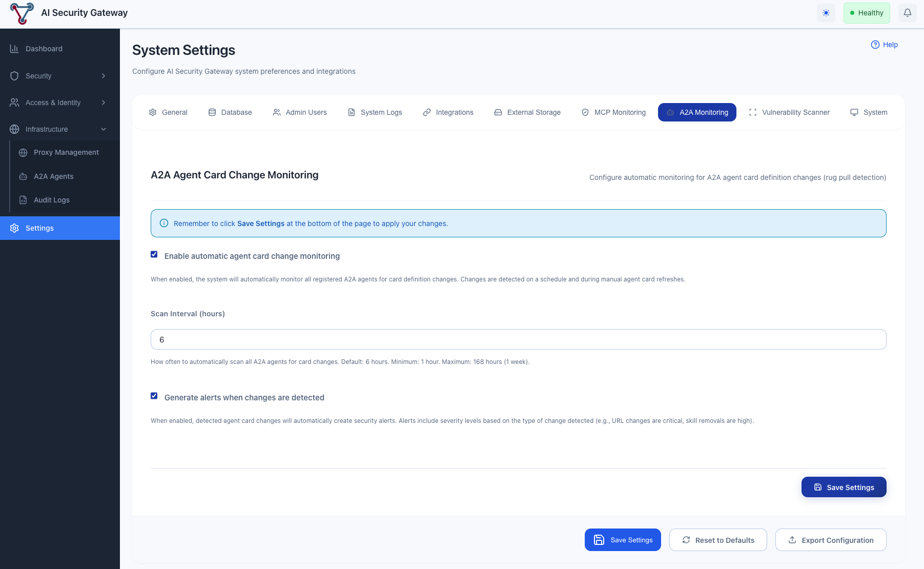Image resolution: width=924 pixels, height=569 pixels.
Task: Open the notifications bell
Action: click(907, 13)
